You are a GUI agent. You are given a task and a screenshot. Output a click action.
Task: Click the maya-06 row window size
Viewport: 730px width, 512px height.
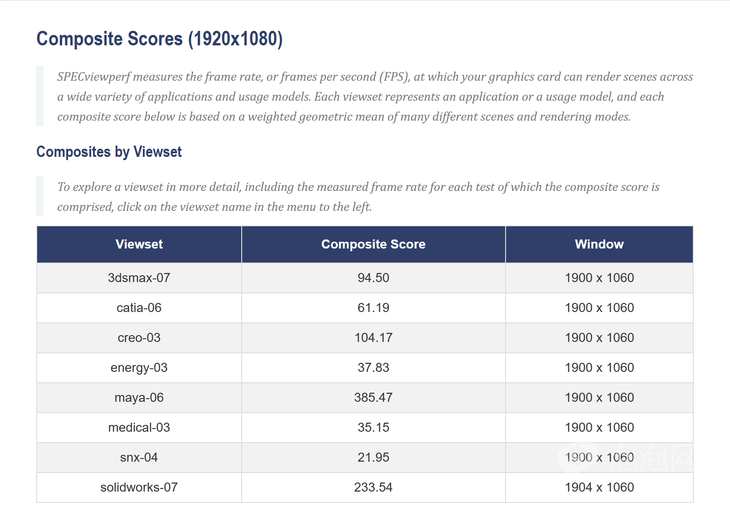[599, 397]
